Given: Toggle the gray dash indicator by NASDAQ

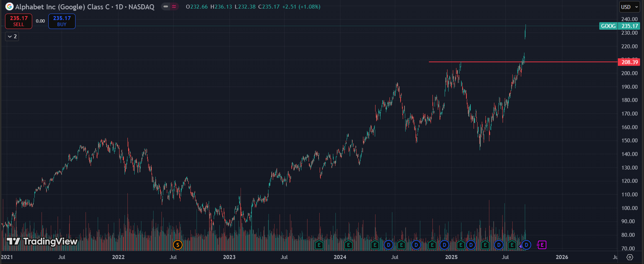Looking at the screenshot, I should click(166, 6).
